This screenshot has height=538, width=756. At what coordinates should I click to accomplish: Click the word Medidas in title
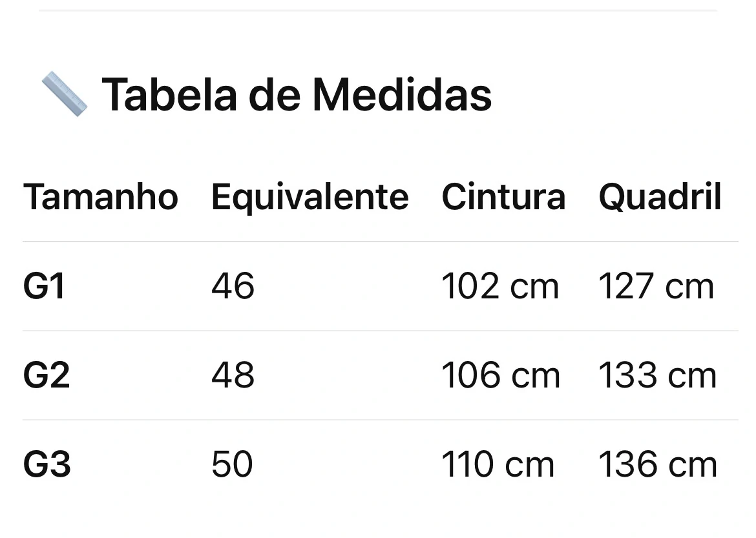[x=402, y=95]
